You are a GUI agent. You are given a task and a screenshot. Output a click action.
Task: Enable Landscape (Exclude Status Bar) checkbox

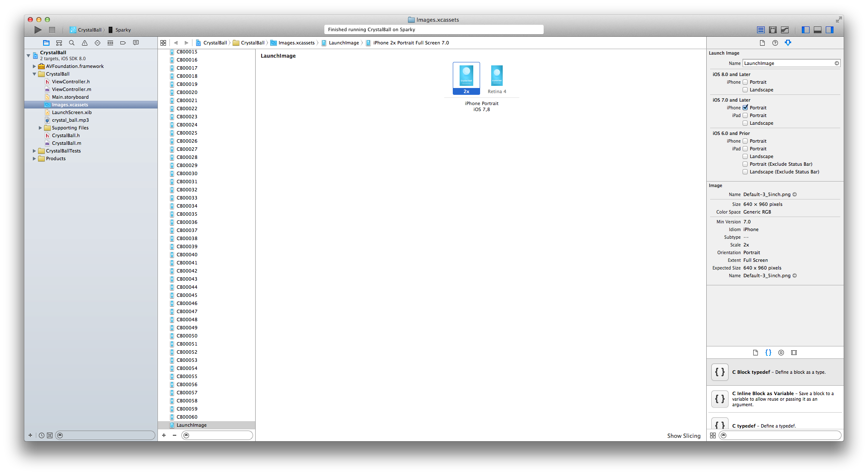[x=745, y=172]
